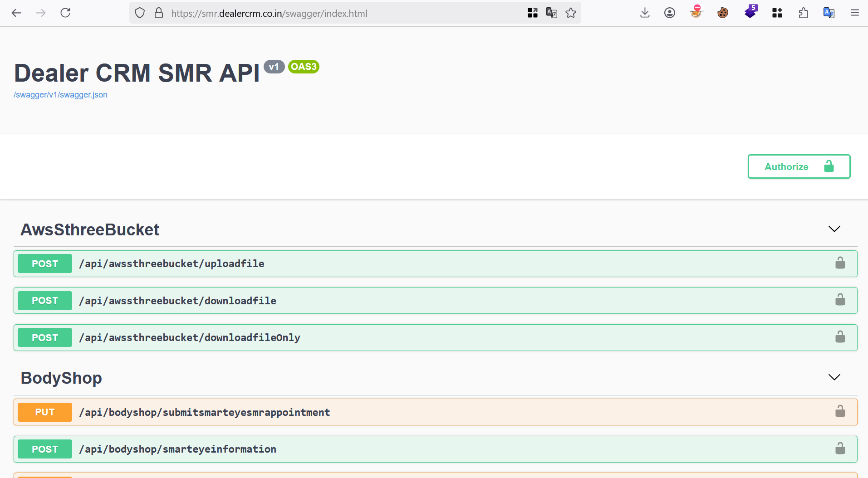The height and width of the screenshot is (478, 868).
Task: Open the extensions puzzle piece icon
Action: pos(803,13)
